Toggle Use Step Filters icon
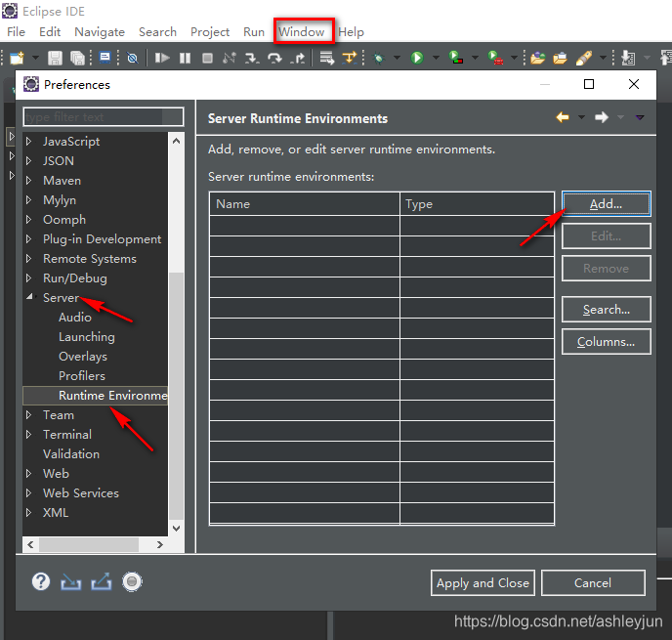Image resolution: width=672 pixels, height=640 pixels. [350, 58]
